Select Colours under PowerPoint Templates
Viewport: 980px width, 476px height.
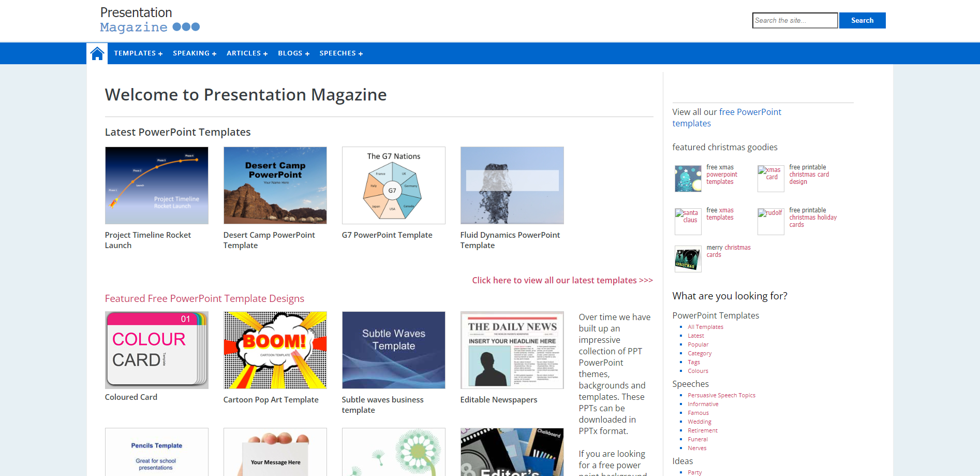tap(698, 371)
